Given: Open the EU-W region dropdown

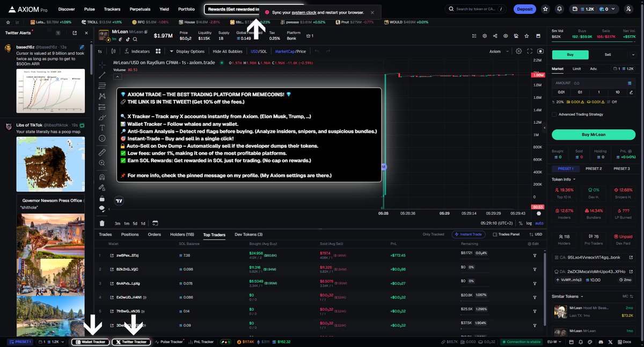Looking at the screenshot, I should (554, 342).
